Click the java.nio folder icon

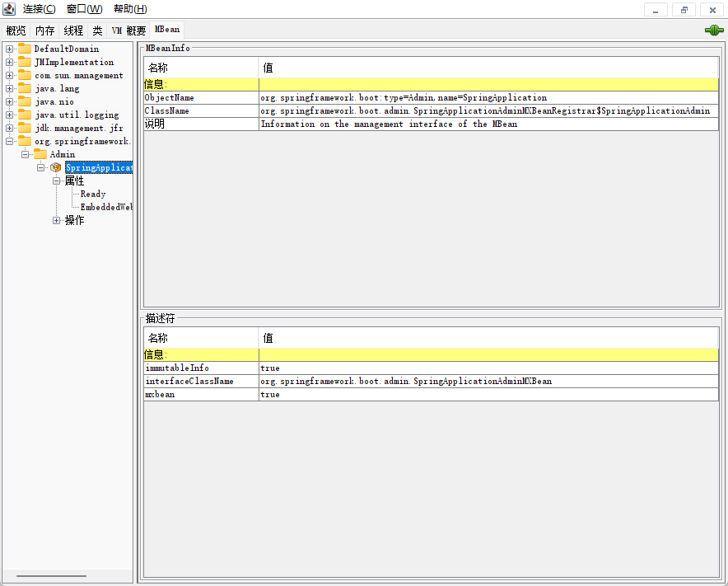pos(25,101)
